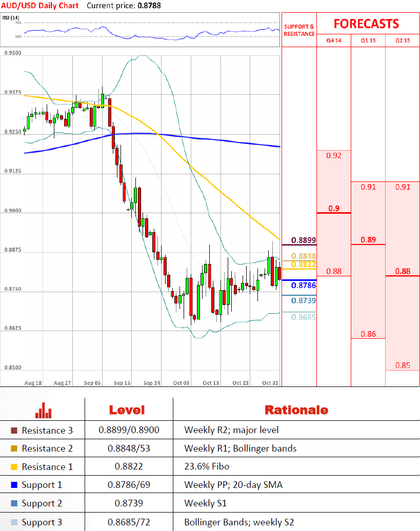The width and height of the screenshot is (420, 531).
Task: Click the Support & Resistance column header
Action: click(x=299, y=30)
